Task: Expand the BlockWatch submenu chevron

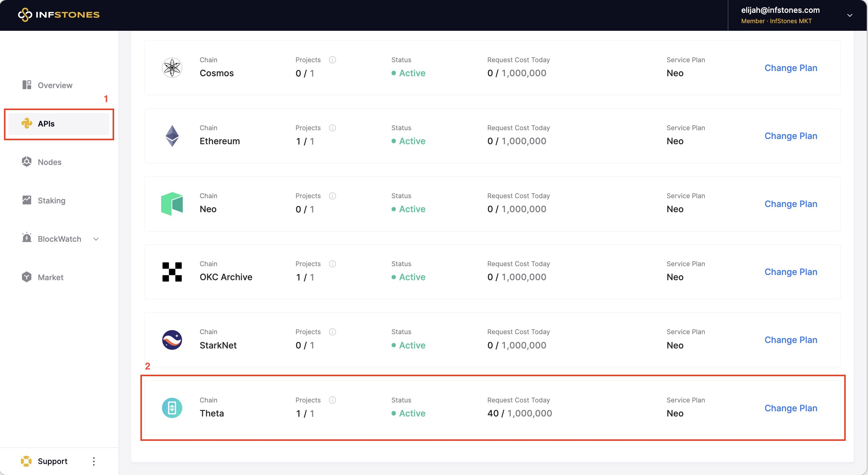Action: [x=96, y=239]
